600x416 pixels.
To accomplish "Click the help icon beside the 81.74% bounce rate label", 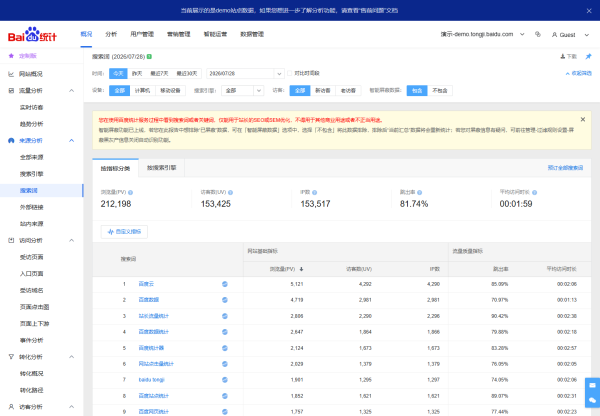I will point(419,193).
